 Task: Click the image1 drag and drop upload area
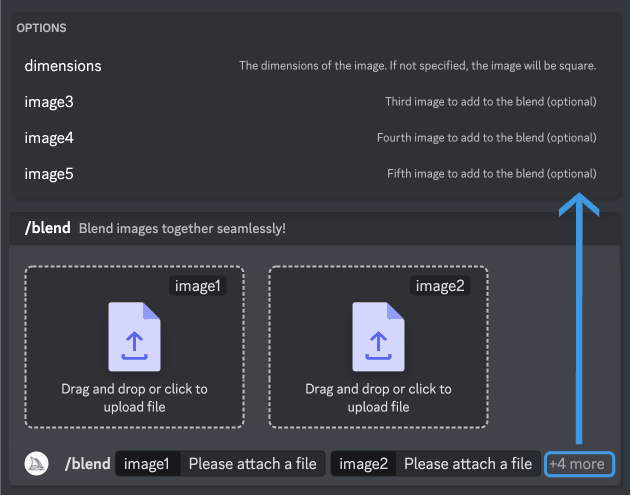pyautogui.click(x=134, y=347)
